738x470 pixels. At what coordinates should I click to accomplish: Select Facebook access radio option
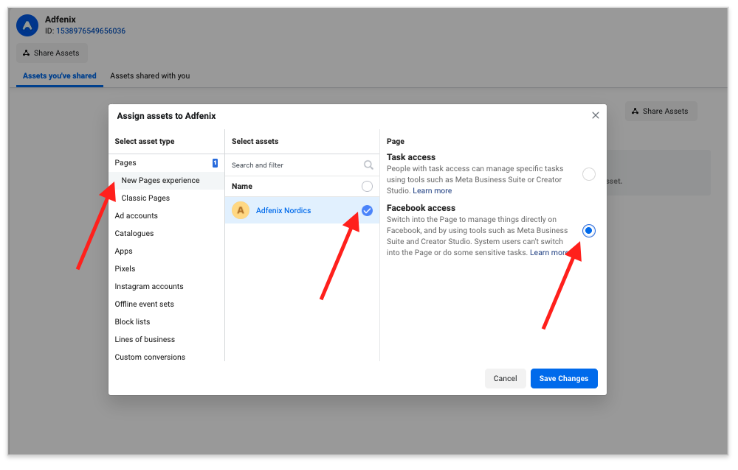(588, 231)
